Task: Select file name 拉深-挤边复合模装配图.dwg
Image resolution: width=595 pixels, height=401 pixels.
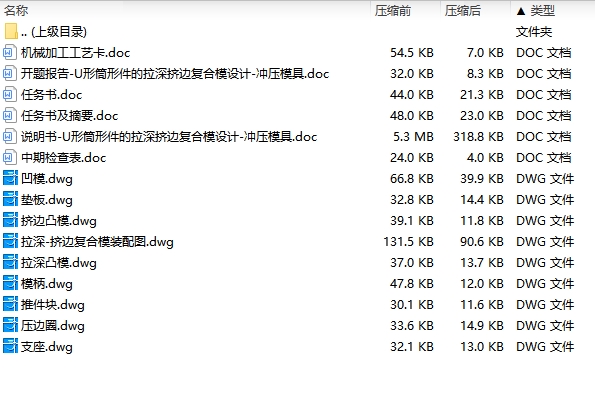Action: point(97,242)
